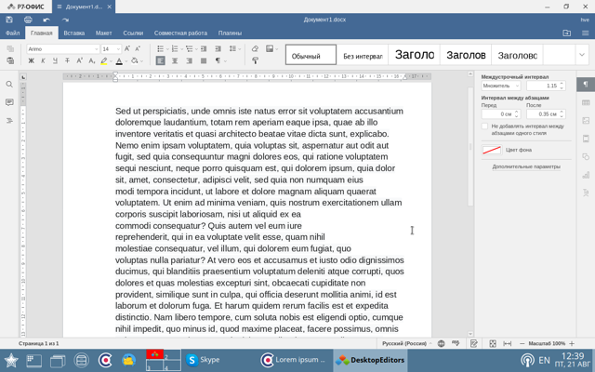
Task: Apply the Обычный style
Action: tap(311, 55)
